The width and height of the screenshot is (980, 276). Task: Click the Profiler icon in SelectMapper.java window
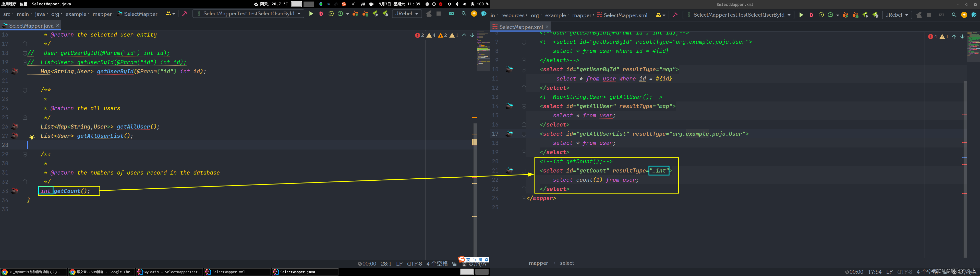341,14
